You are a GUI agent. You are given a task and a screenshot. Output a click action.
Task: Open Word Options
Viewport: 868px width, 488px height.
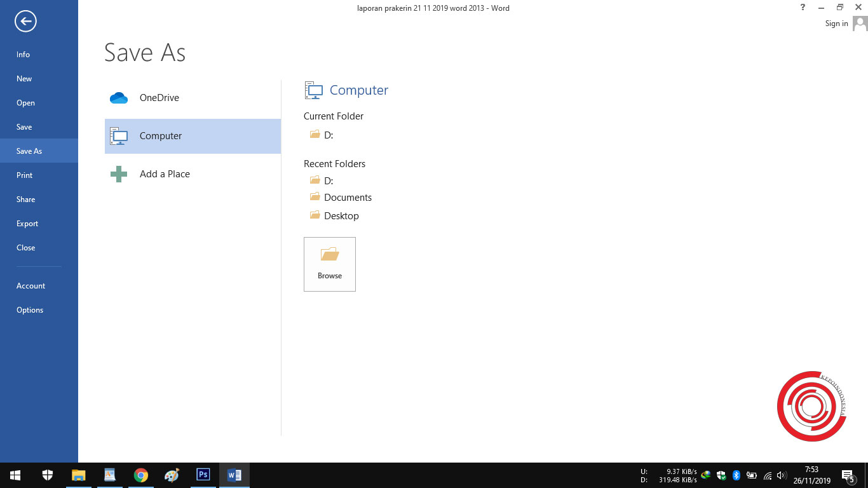29,309
